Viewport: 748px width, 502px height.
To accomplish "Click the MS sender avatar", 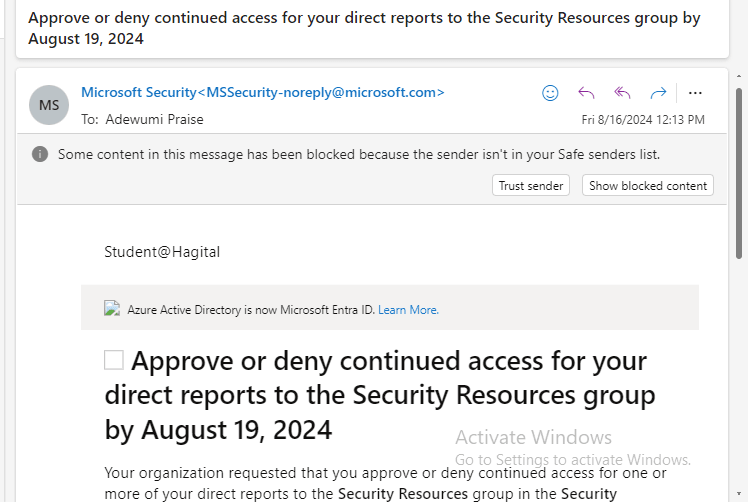I will (x=49, y=105).
